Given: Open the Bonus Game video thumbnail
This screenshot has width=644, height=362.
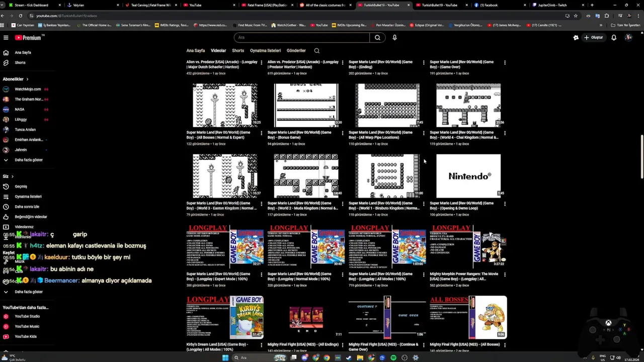Looking at the screenshot, I should pos(306,105).
